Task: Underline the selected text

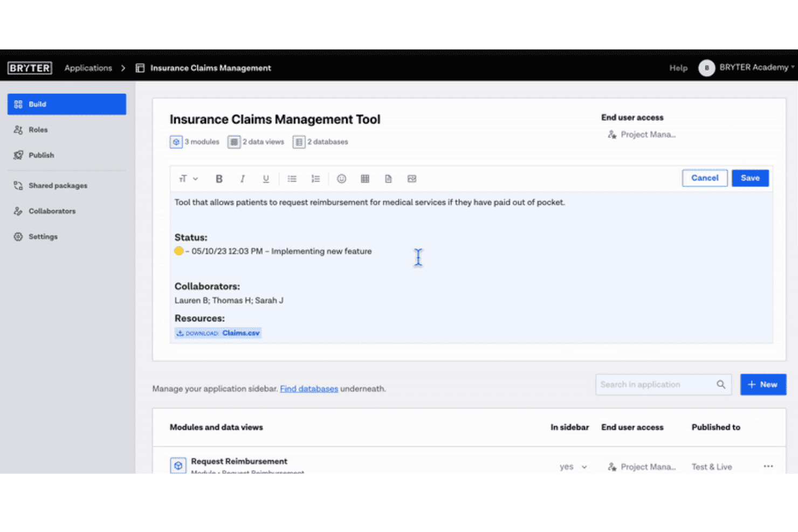Action: pos(266,179)
